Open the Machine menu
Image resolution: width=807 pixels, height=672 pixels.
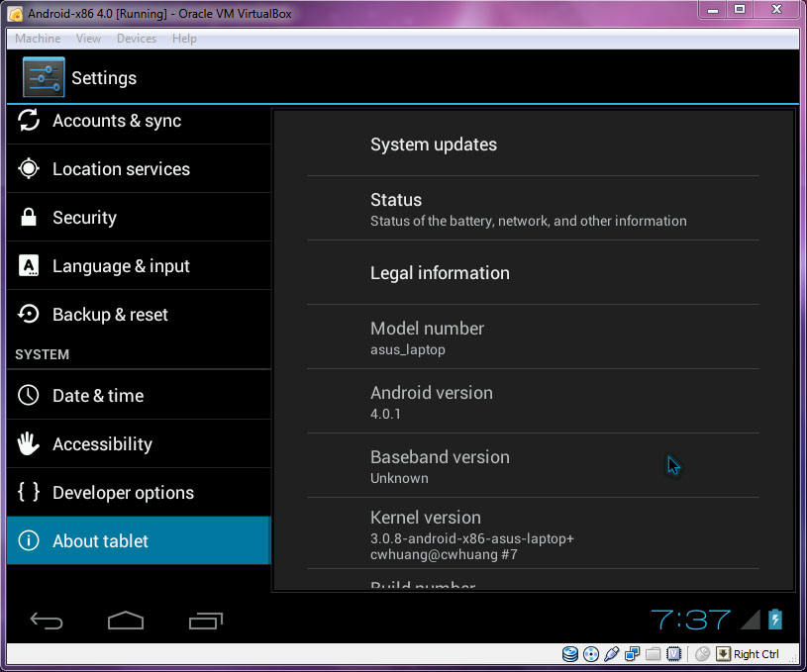(38, 39)
